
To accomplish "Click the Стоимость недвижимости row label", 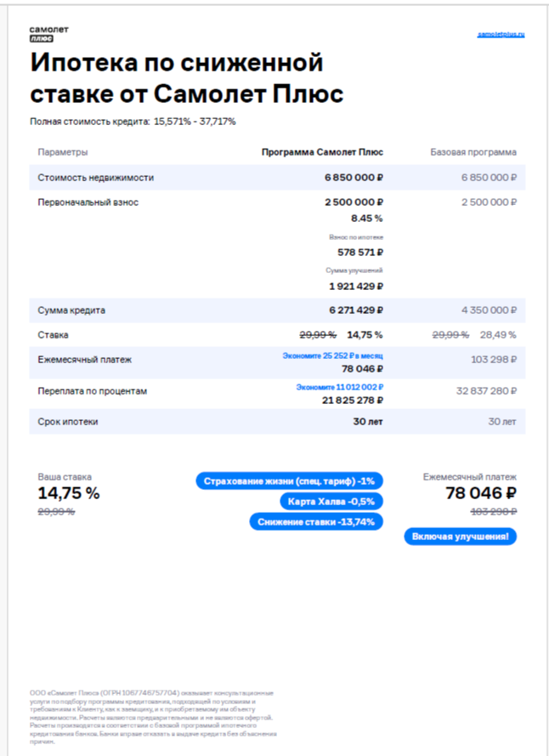I will tap(96, 178).
